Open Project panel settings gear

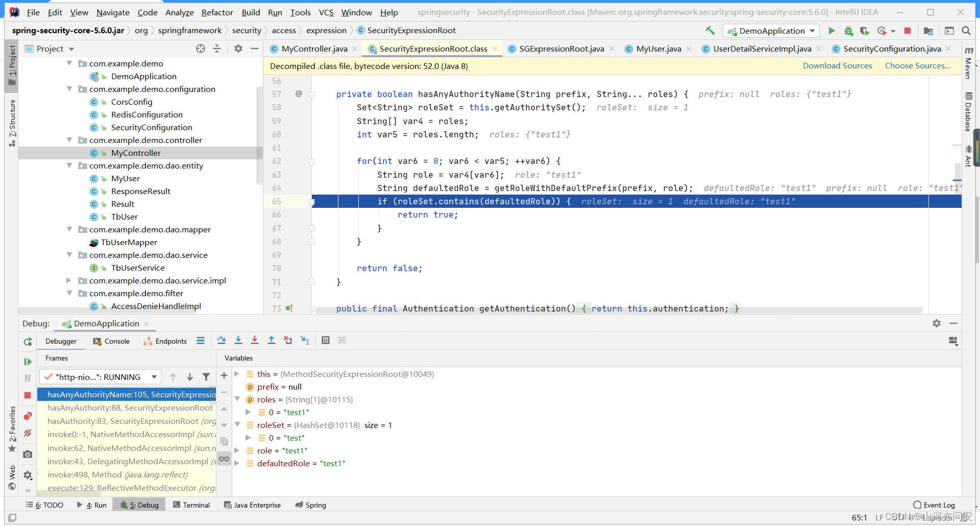(x=238, y=49)
